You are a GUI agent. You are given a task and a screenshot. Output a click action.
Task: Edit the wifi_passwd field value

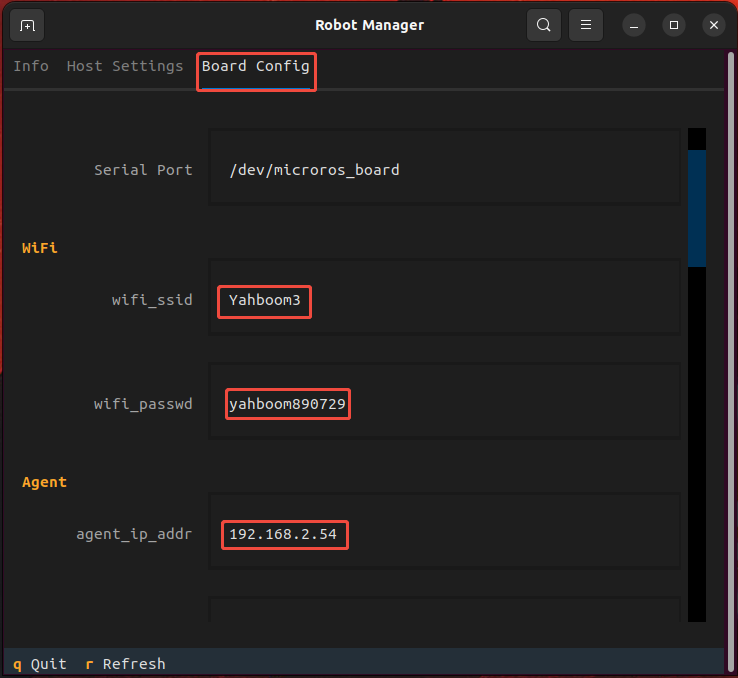tap(445, 401)
